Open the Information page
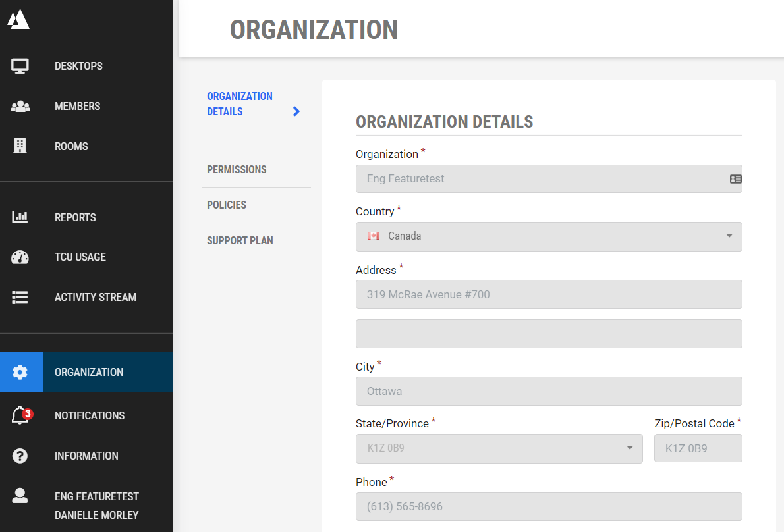Image resolution: width=784 pixels, height=532 pixels. pos(86,456)
